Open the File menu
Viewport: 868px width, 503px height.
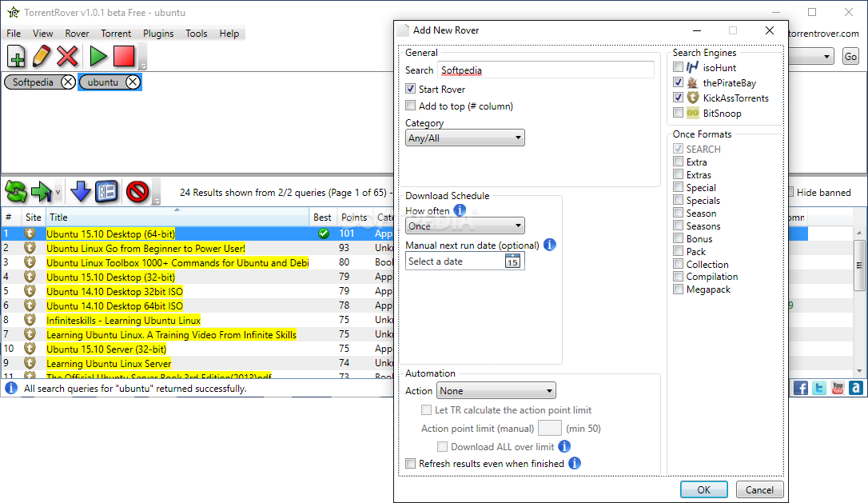14,34
